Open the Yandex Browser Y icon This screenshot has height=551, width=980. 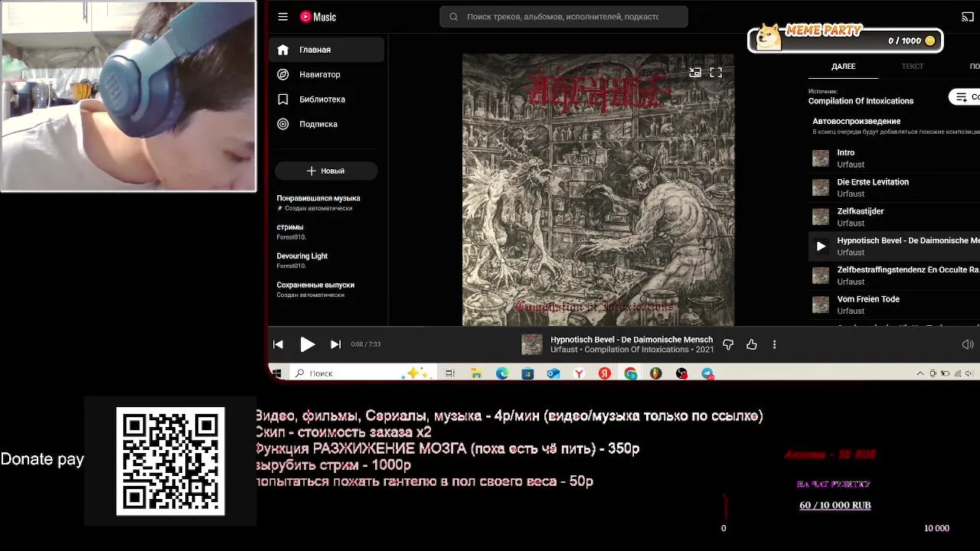click(x=579, y=373)
